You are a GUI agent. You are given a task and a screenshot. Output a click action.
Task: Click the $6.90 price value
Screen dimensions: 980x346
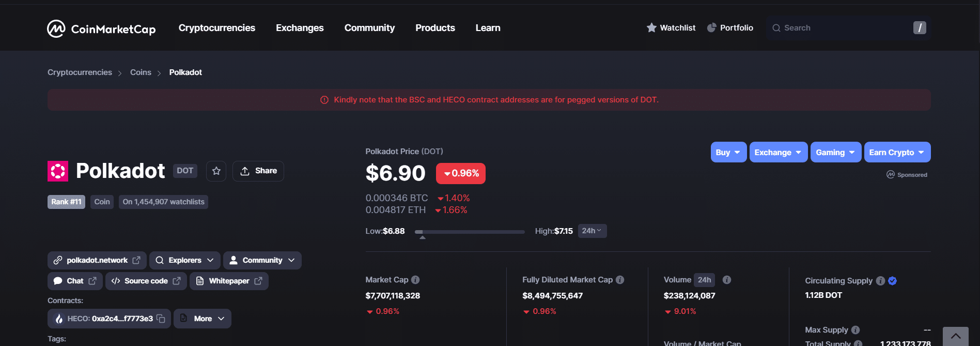[396, 173]
